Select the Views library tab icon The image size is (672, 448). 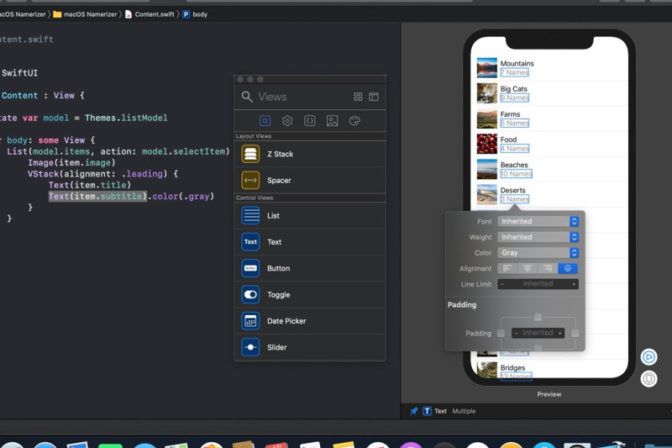[x=265, y=120]
